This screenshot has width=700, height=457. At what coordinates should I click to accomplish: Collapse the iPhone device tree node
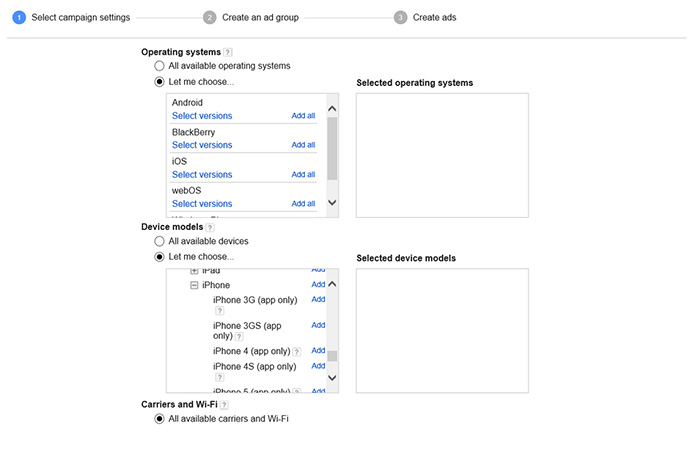click(x=194, y=285)
